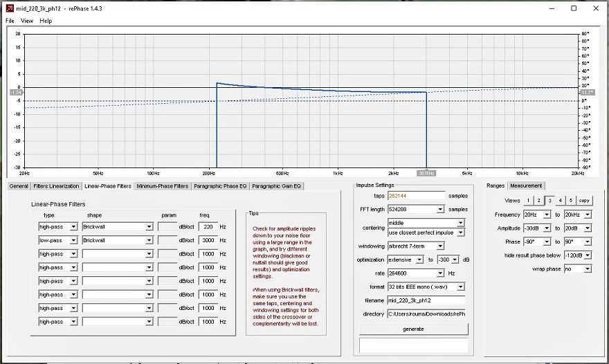Open the windowing albrecht 7-term dropdown
The height and width of the screenshot is (364, 609).
point(440,246)
